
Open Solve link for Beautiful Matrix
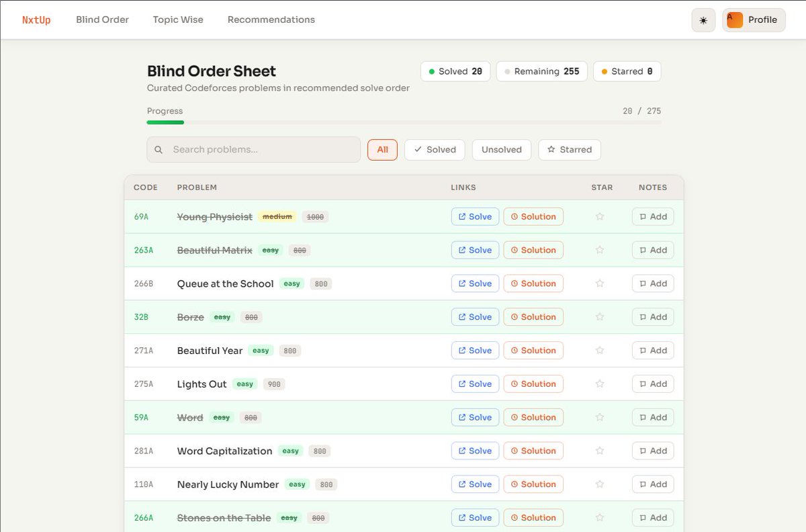point(475,250)
